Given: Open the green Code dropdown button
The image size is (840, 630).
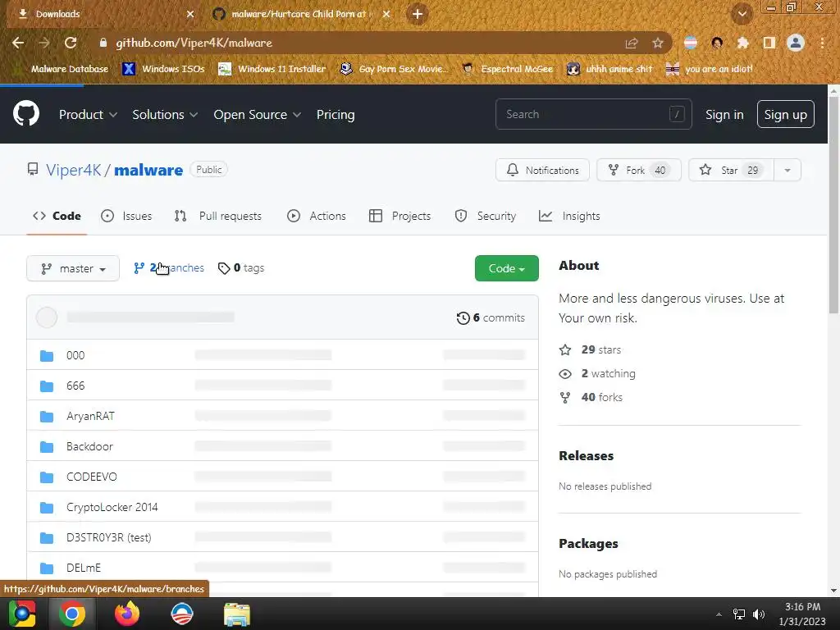Looking at the screenshot, I should tap(506, 268).
